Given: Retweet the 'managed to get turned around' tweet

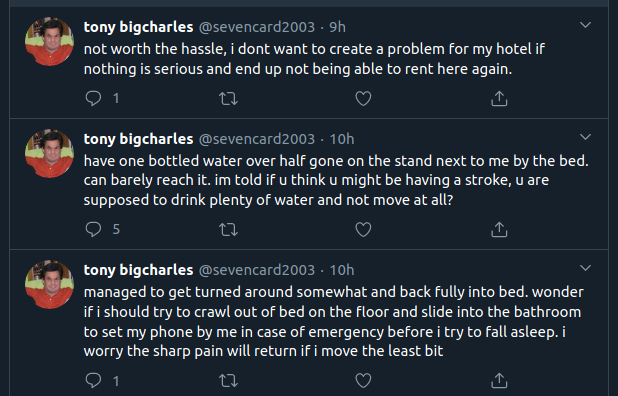Looking at the screenshot, I should (229, 380).
